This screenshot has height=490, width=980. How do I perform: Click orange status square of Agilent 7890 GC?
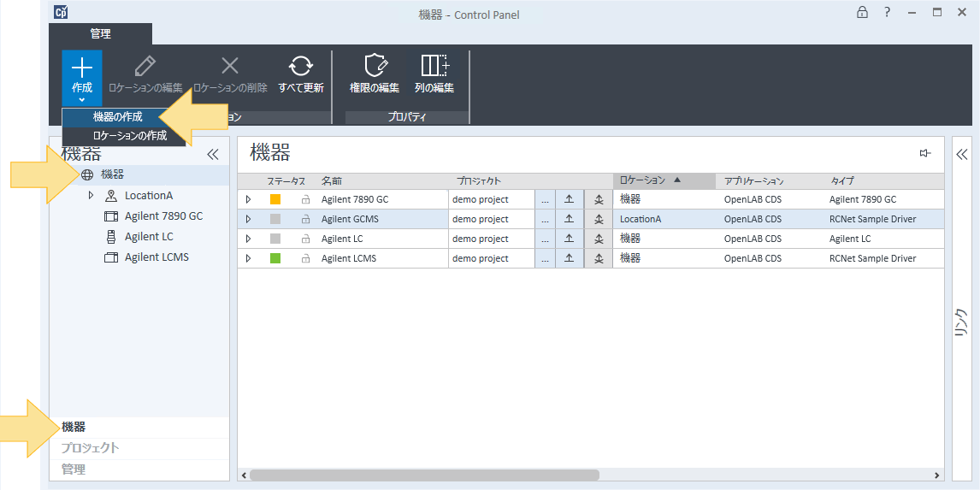[275, 199]
